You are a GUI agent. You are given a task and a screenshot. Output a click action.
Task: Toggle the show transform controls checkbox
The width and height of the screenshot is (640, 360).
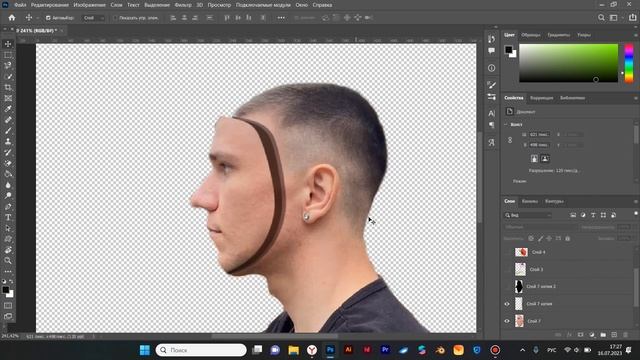[x=115, y=18]
